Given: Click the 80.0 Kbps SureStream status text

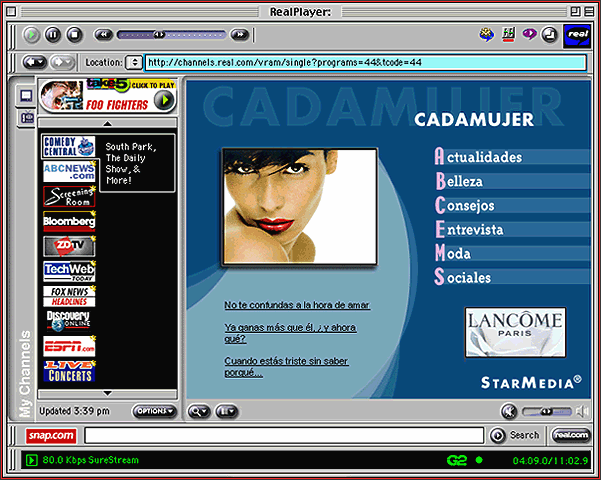Looking at the screenshot, I should (90, 460).
